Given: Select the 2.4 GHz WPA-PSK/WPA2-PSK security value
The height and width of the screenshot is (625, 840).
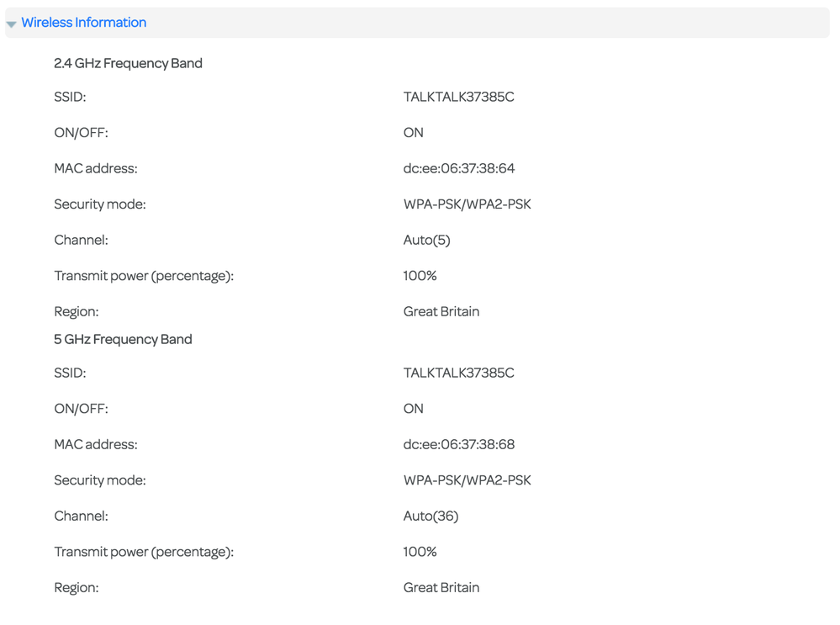Looking at the screenshot, I should click(x=467, y=204).
